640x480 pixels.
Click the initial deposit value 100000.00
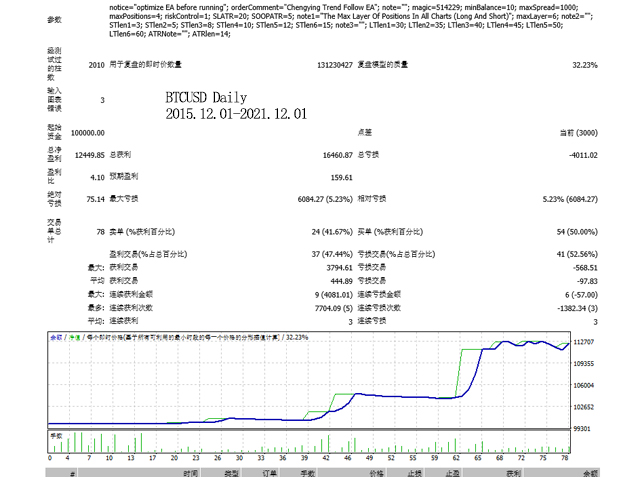pos(87,133)
